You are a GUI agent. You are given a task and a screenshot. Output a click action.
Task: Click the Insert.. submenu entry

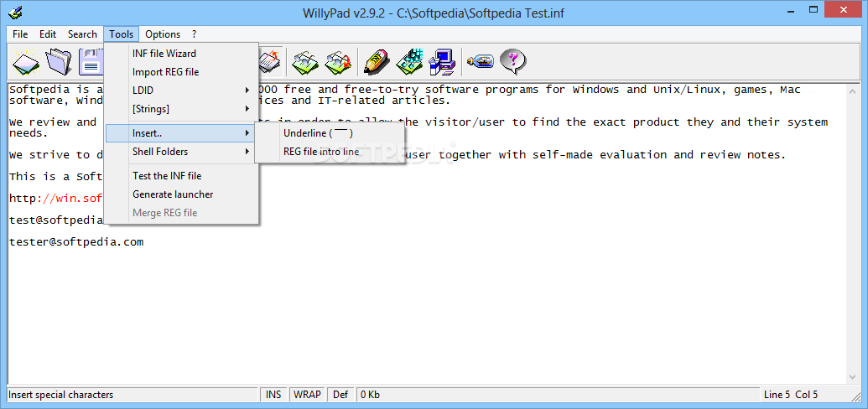pos(180,133)
